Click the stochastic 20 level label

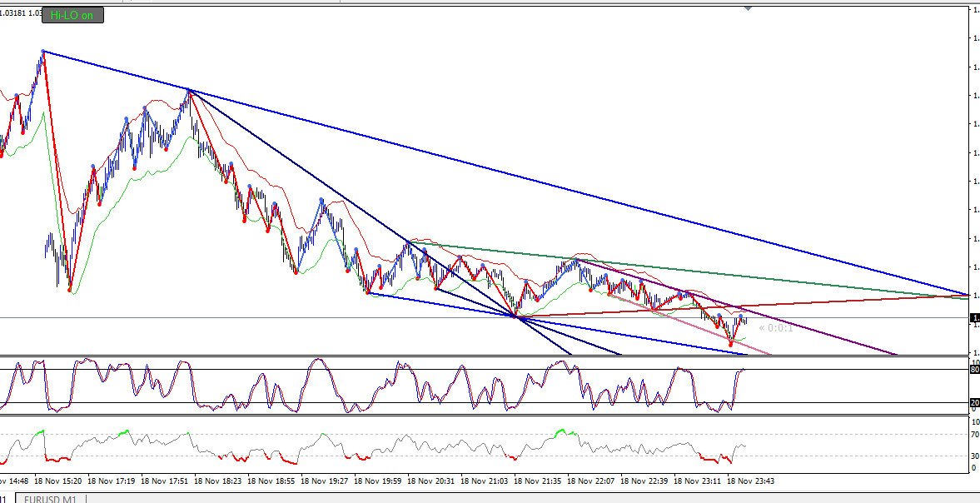click(x=974, y=403)
